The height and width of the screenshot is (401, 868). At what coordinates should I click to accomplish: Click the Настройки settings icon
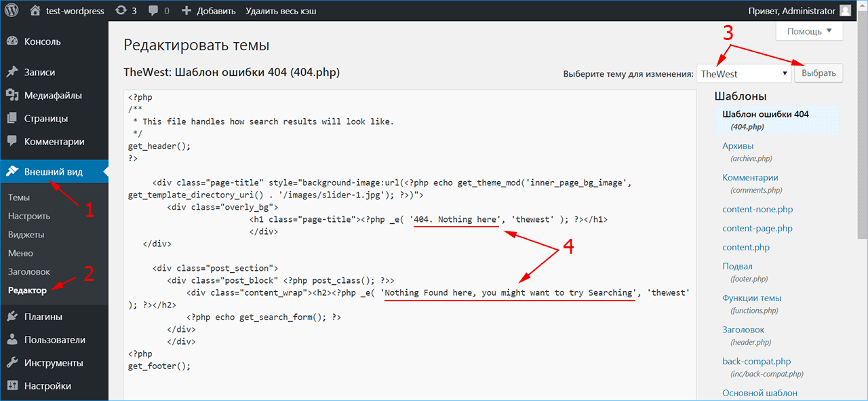(x=12, y=386)
